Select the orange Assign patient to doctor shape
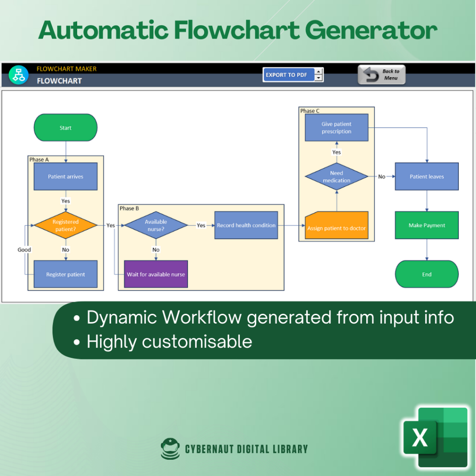 pos(337,225)
